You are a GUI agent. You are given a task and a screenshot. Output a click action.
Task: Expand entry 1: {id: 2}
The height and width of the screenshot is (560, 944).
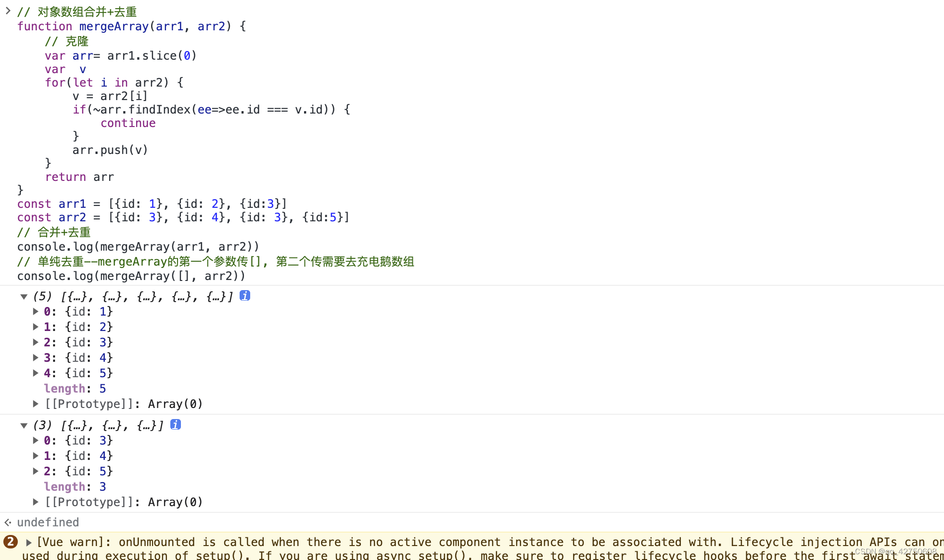point(36,327)
